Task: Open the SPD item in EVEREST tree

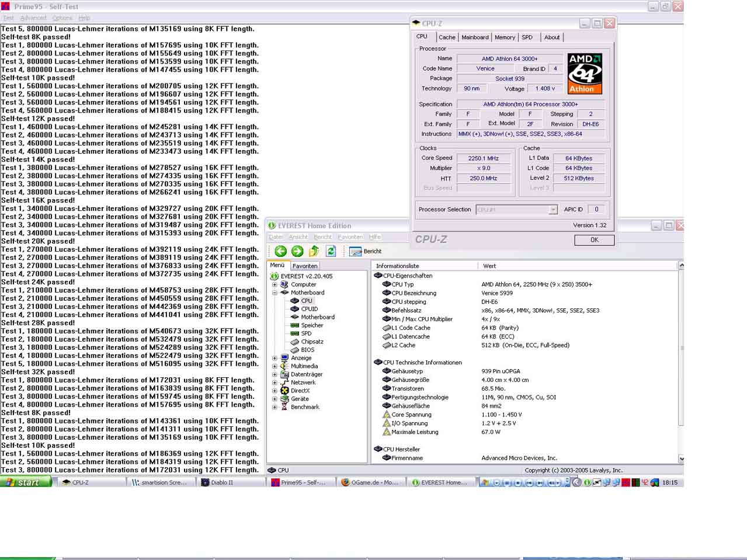Action: point(306,333)
